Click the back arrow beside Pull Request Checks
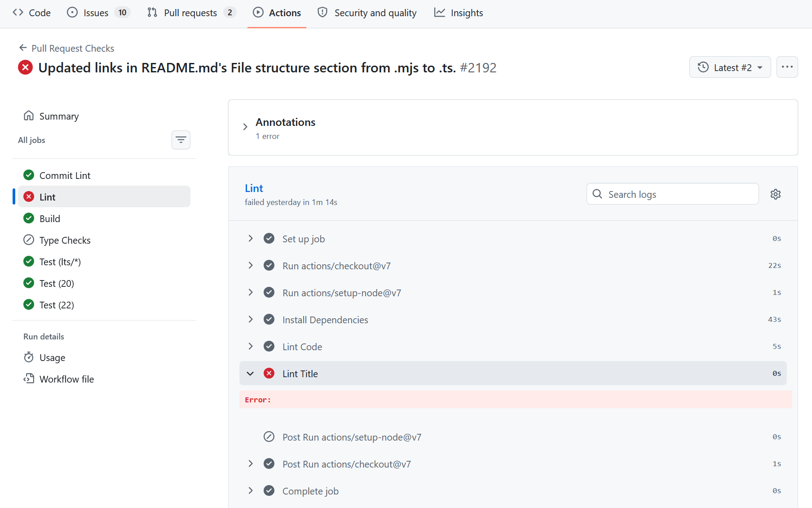812x508 pixels. click(23, 48)
